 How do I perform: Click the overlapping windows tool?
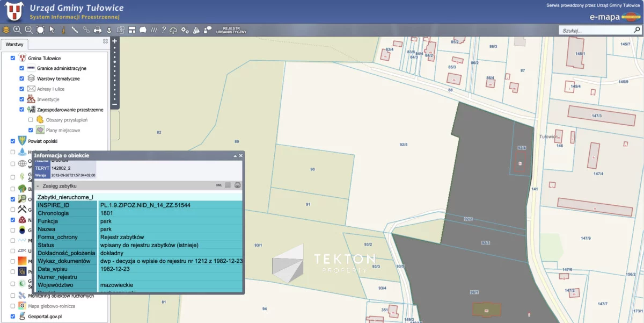(x=121, y=30)
